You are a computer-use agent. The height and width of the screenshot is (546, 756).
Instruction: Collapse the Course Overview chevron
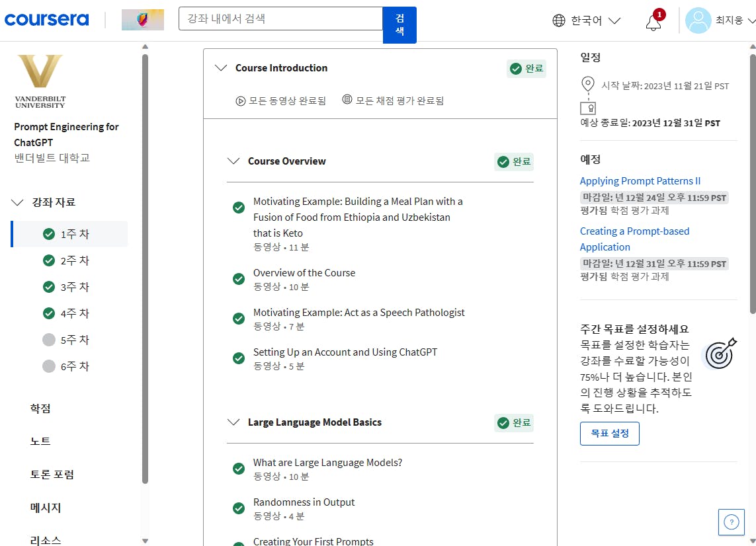[233, 161]
